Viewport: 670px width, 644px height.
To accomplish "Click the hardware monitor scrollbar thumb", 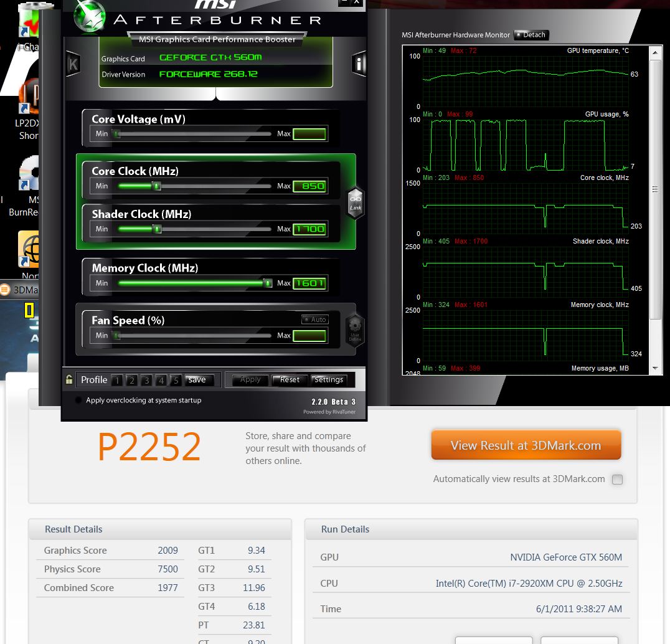I will 655,189.
